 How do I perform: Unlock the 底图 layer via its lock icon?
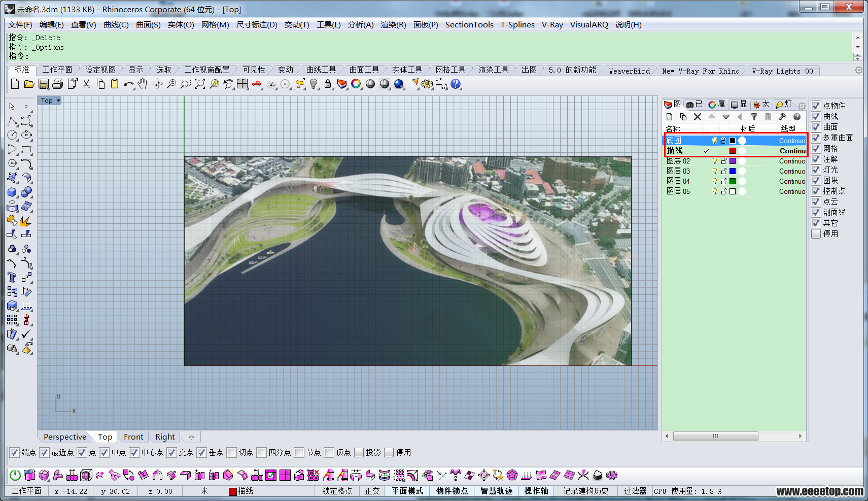724,141
